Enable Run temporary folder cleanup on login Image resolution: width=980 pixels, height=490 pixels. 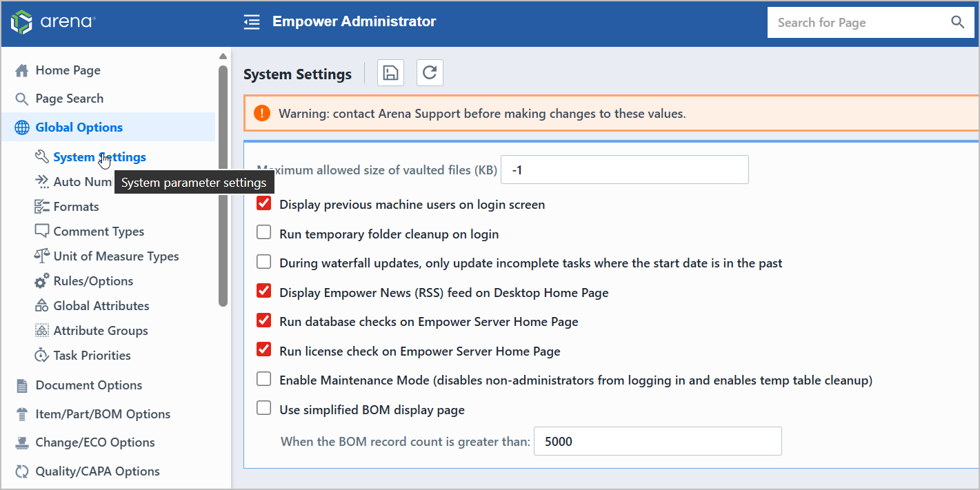[263, 232]
